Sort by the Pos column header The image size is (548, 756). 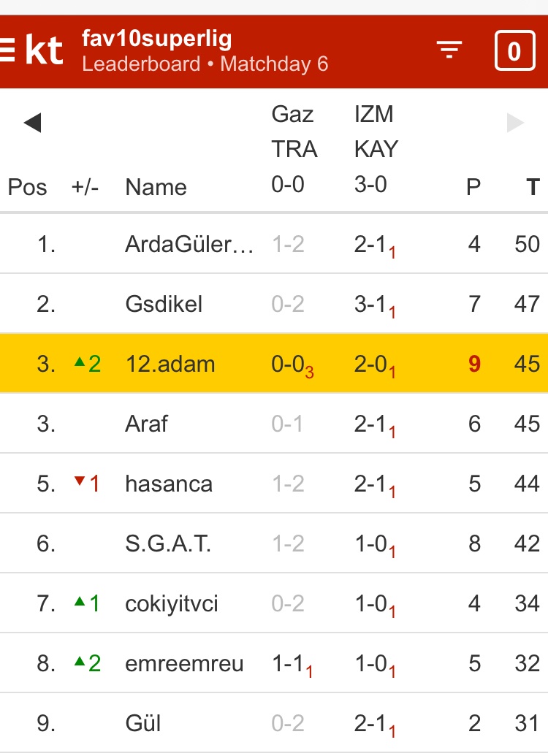pos(27,187)
